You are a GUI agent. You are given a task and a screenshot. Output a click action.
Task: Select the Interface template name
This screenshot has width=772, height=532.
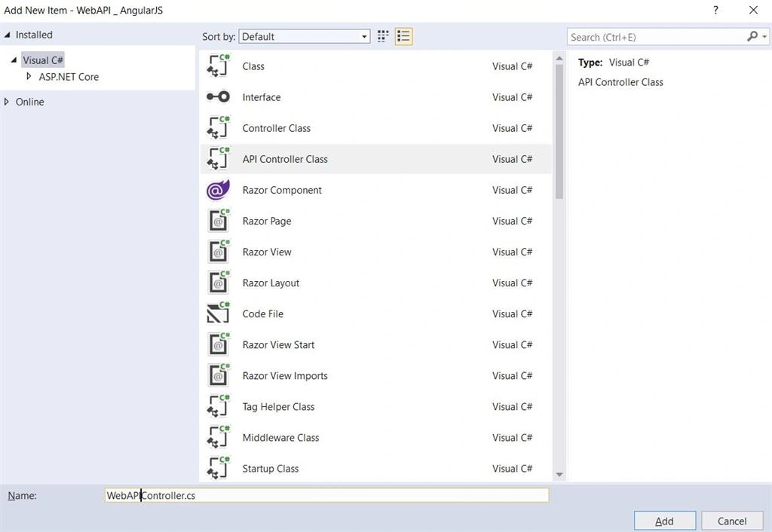coord(262,97)
